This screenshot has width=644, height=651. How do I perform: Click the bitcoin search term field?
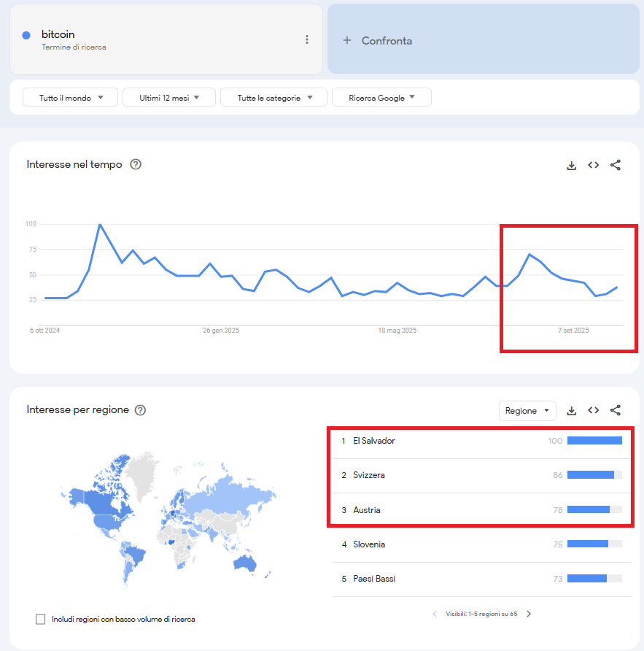(x=166, y=39)
